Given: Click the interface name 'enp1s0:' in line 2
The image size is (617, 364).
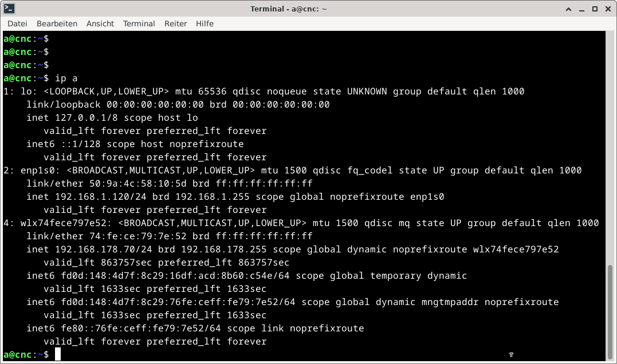Looking at the screenshot, I should pos(41,170).
